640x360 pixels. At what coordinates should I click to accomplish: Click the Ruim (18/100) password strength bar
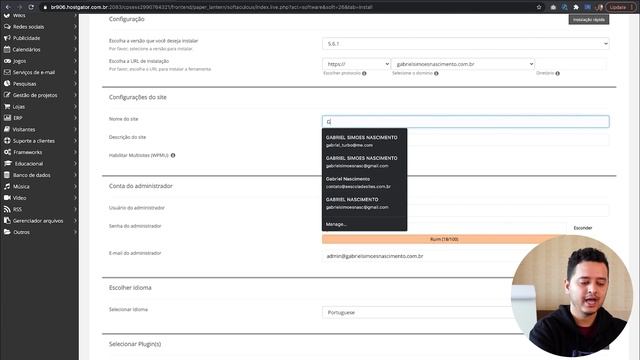(x=444, y=239)
